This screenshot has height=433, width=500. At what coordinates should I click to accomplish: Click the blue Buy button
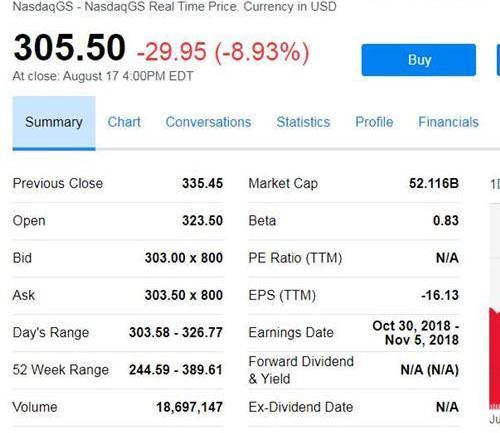tap(419, 60)
